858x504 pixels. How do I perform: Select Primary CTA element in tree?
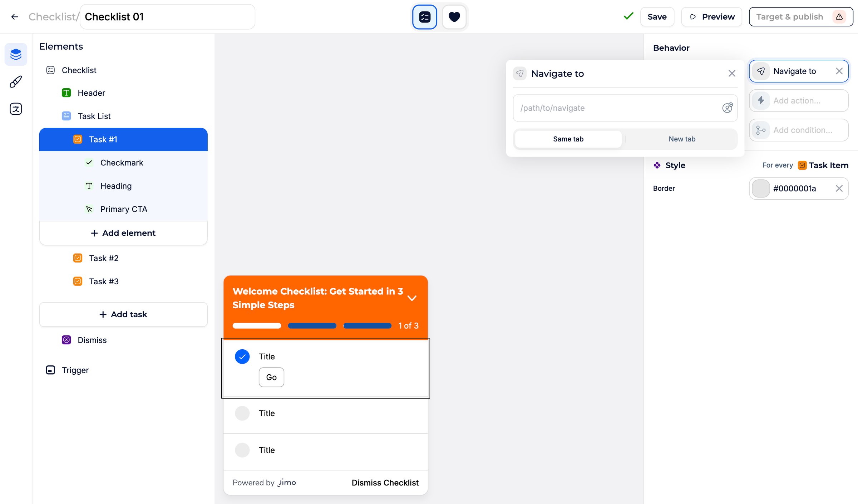click(123, 209)
